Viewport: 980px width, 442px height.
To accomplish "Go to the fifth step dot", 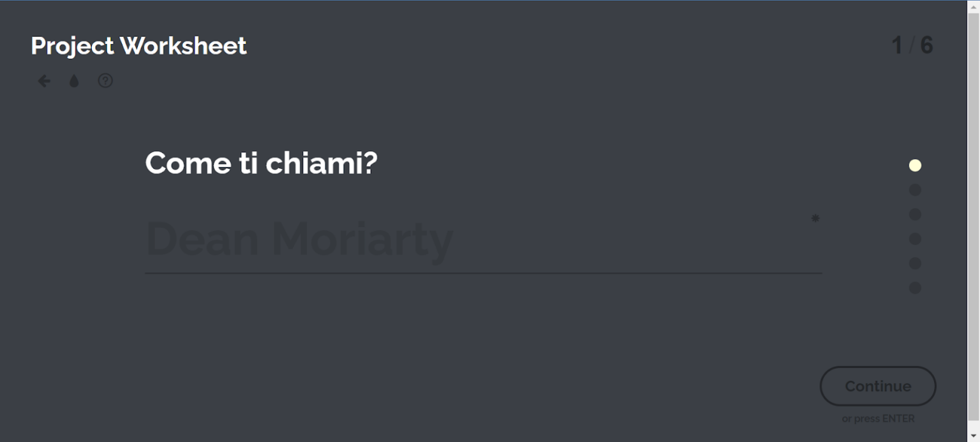I will pyautogui.click(x=915, y=263).
